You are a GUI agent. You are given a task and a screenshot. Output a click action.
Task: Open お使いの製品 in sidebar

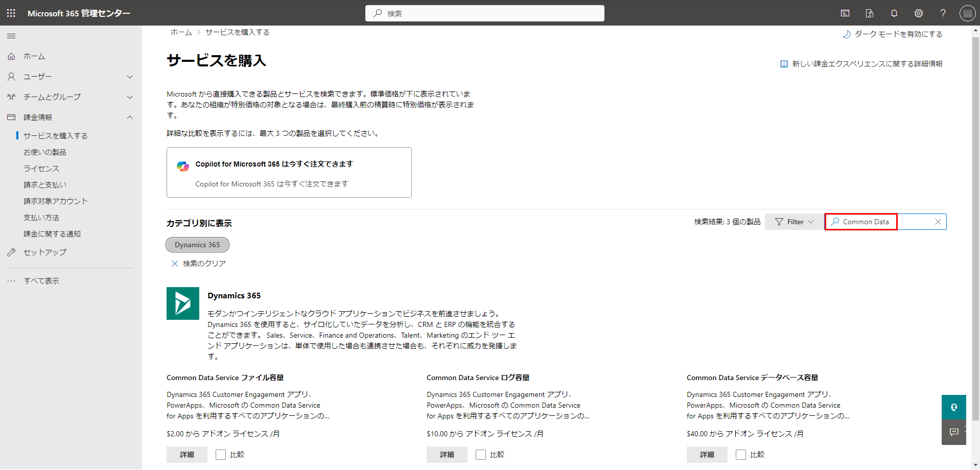click(45, 152)
